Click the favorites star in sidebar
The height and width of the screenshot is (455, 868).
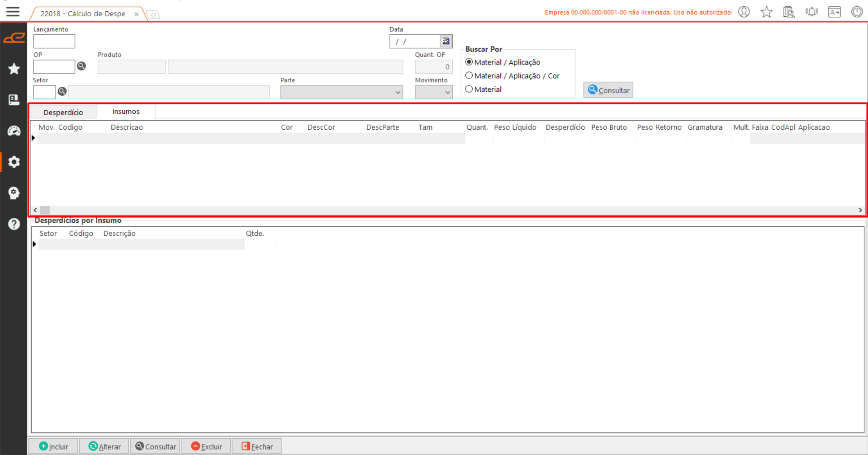pos(14,69)
